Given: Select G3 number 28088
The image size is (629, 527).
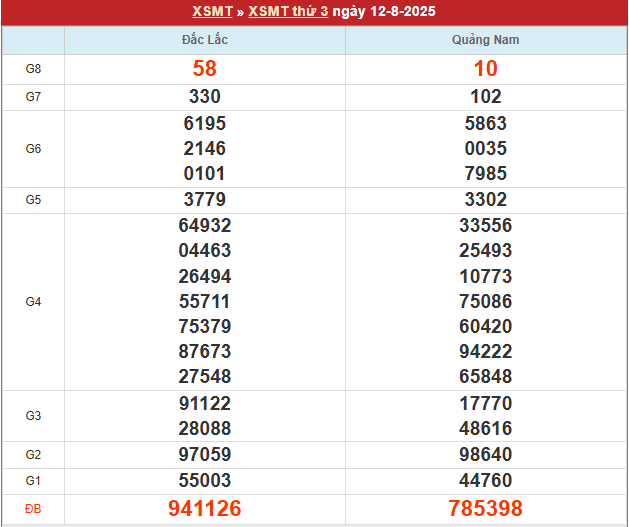Looking at the screenshot, I should coord(205,429).
